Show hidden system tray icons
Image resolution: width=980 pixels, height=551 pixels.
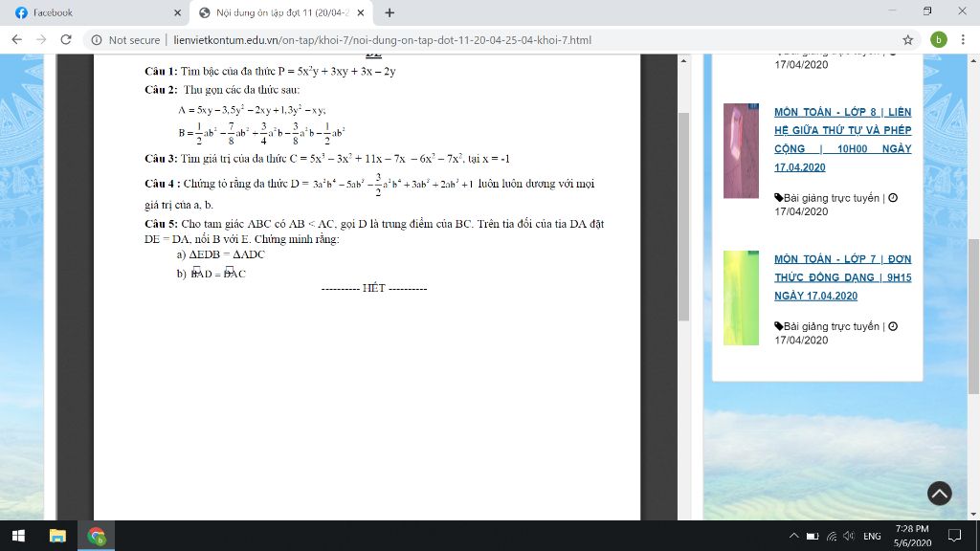click(793, 536)
